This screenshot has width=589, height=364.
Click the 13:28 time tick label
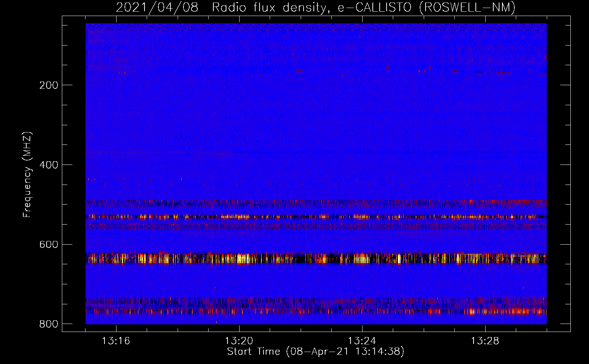point(485,341)
